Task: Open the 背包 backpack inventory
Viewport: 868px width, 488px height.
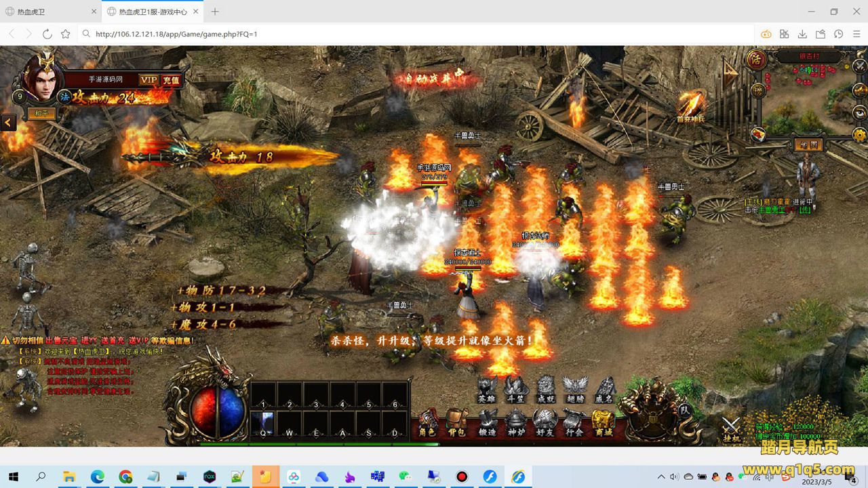Action: 457,422
